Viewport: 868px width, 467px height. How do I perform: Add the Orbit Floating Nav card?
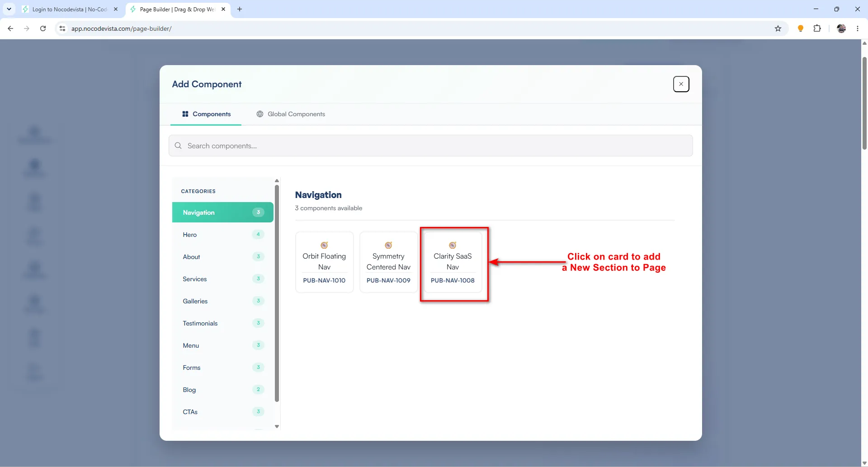324,262
